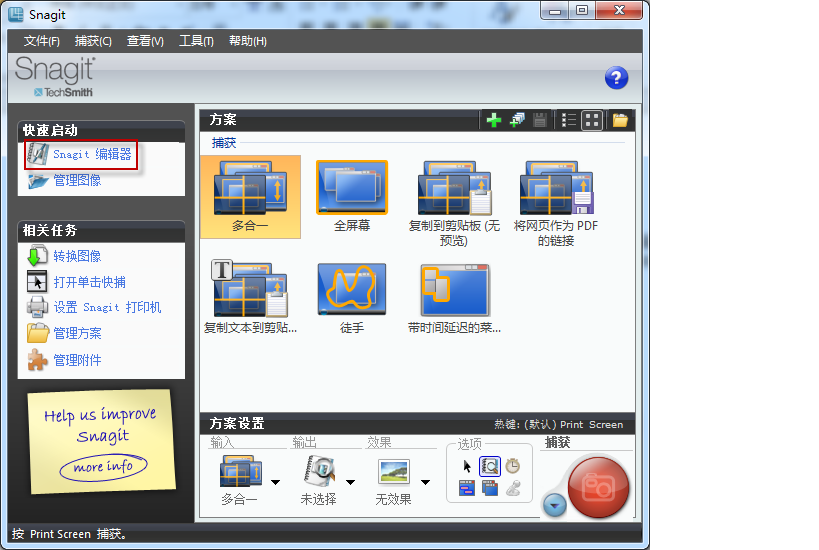
Task: Open the 捕获(C) menu
Action: 93,41
